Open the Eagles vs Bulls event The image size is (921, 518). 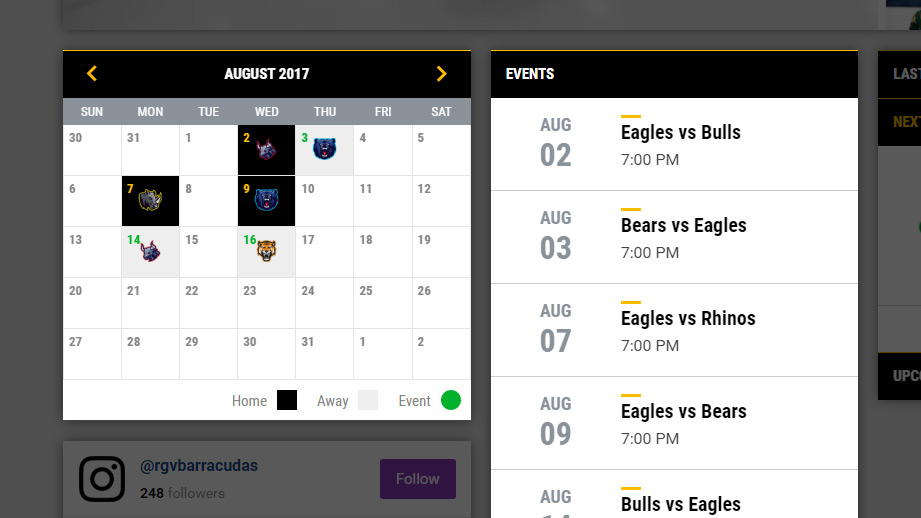coord(680,132)
